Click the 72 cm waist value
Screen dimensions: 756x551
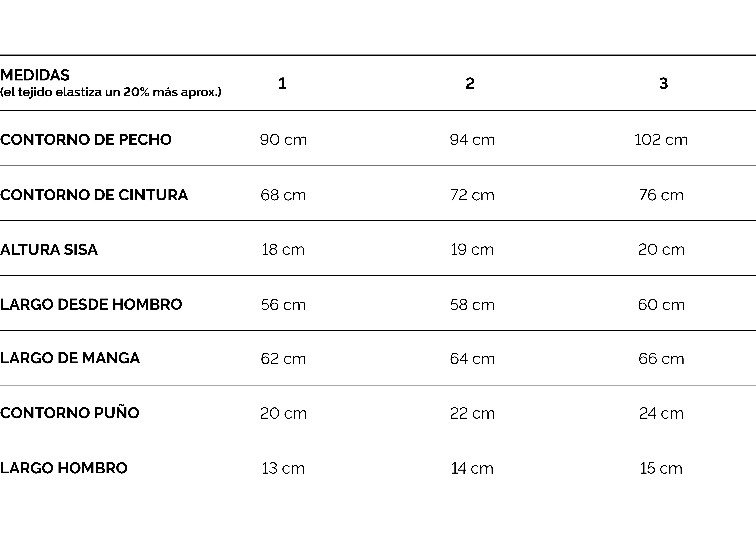472,195
